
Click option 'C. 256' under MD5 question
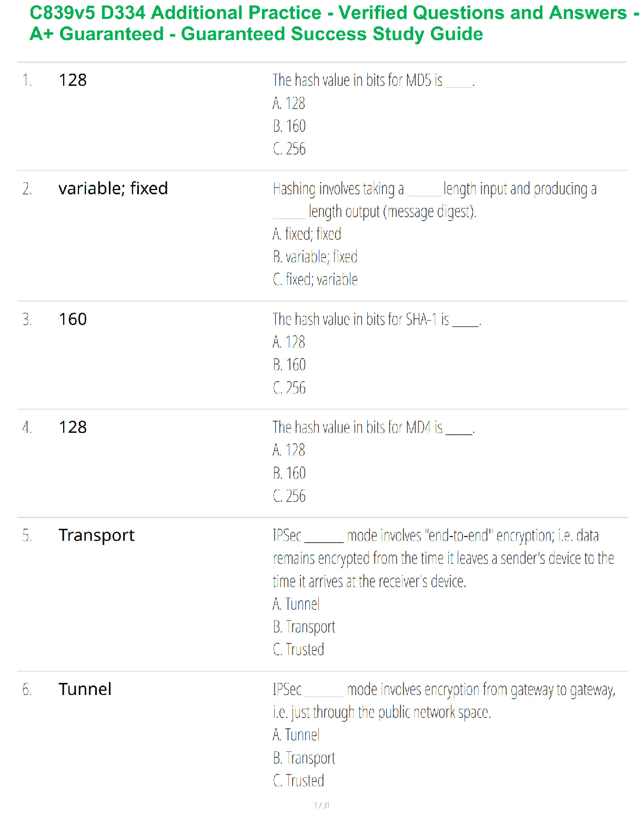point(289,148)
